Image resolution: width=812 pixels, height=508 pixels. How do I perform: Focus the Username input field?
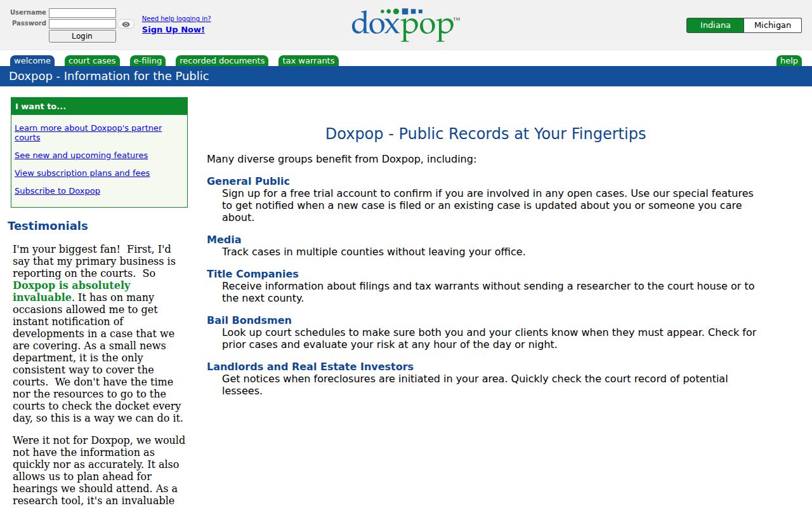(x=82, y=13)
